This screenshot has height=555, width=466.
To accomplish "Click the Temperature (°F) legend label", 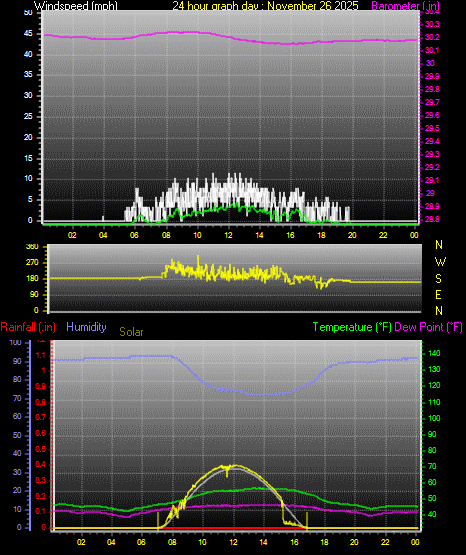I will point(352,327).
